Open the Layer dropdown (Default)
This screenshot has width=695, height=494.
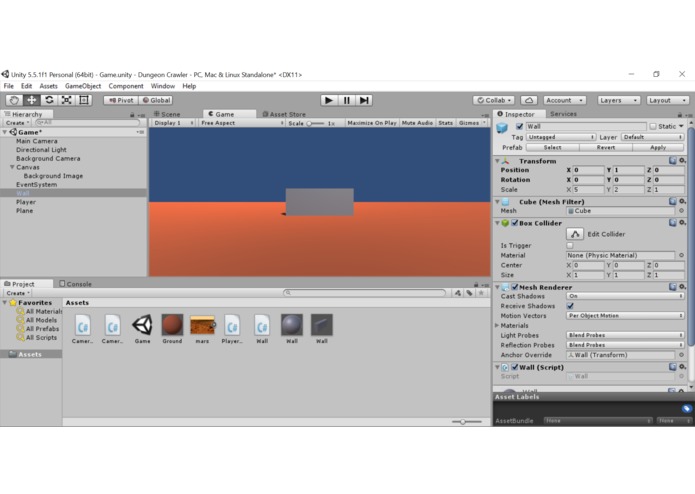652,137
